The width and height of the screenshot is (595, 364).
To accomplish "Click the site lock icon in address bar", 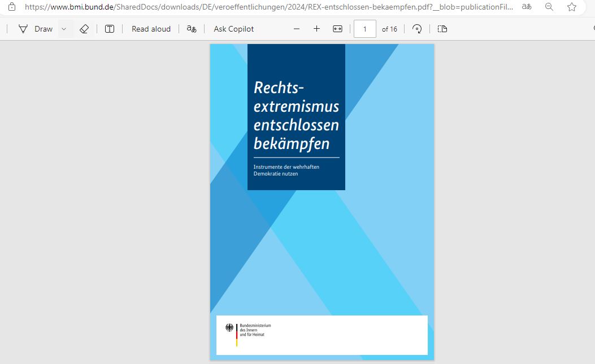I will point(12,7).
